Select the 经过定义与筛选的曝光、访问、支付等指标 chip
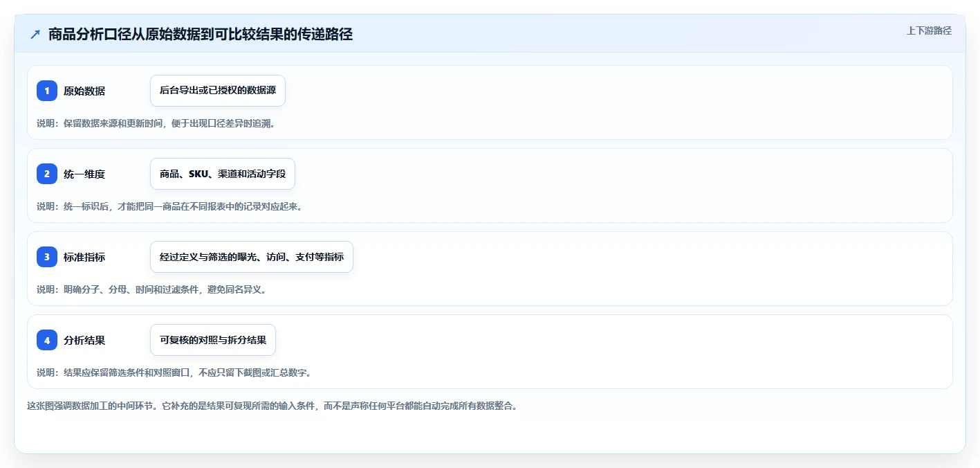 click(252, 257)
